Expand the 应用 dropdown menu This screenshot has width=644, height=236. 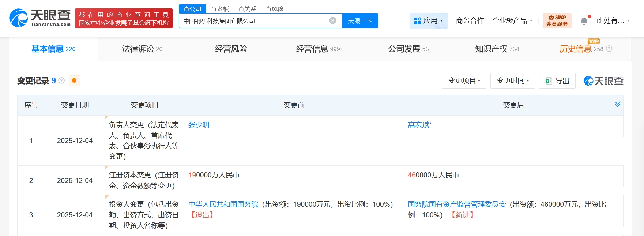point(428,21)
